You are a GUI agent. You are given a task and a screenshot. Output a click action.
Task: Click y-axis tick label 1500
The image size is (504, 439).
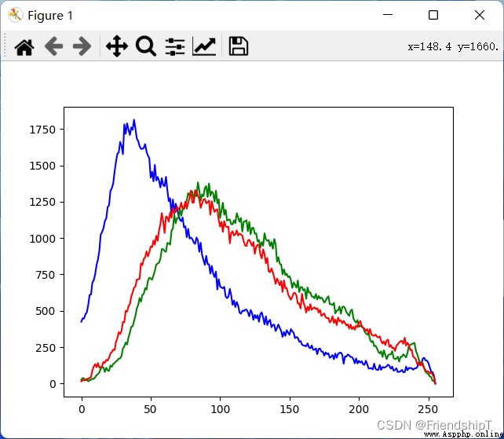(x=42, y=166)
